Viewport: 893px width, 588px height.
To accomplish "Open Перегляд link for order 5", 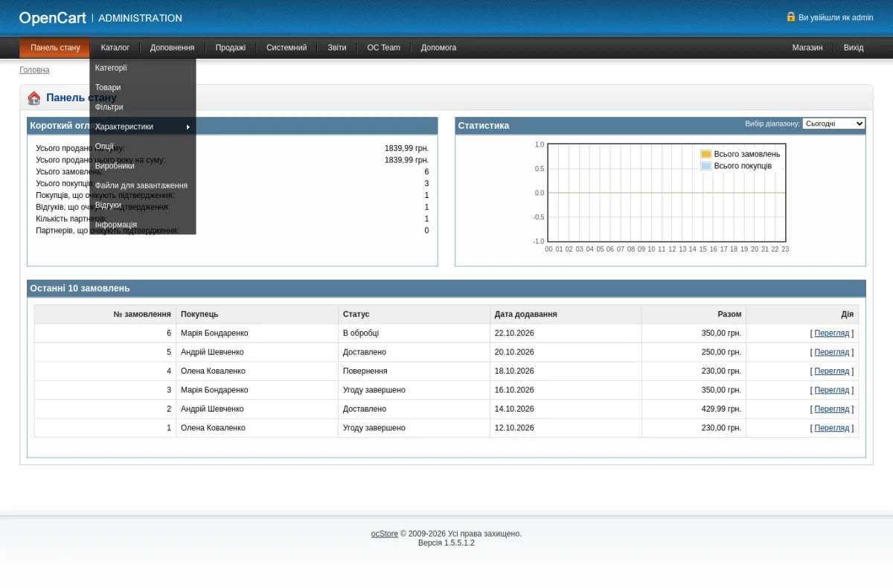I will [832, 352].
